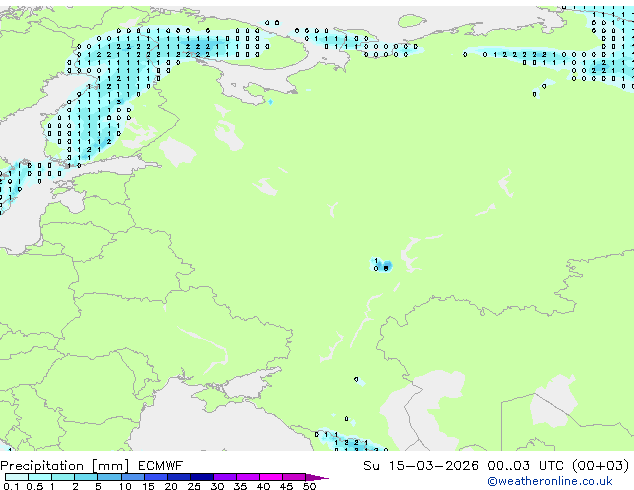Viewport: 634px width, 490px height.
Task: Click the 45–50 mm legend color swatch
Action: 294,477
